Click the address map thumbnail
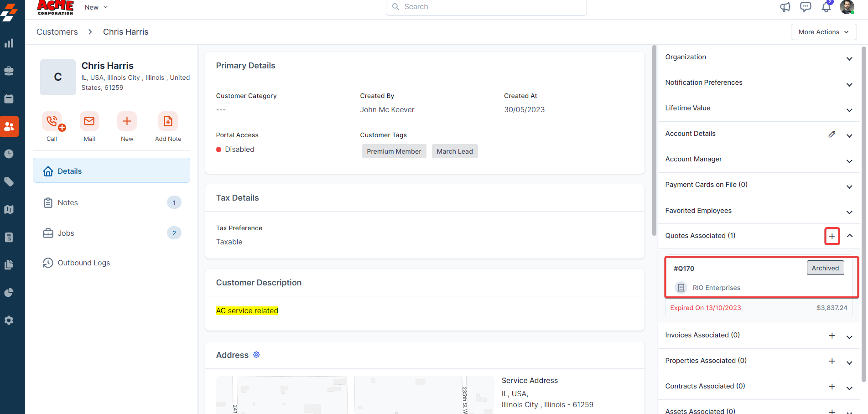 coord(355,395)
